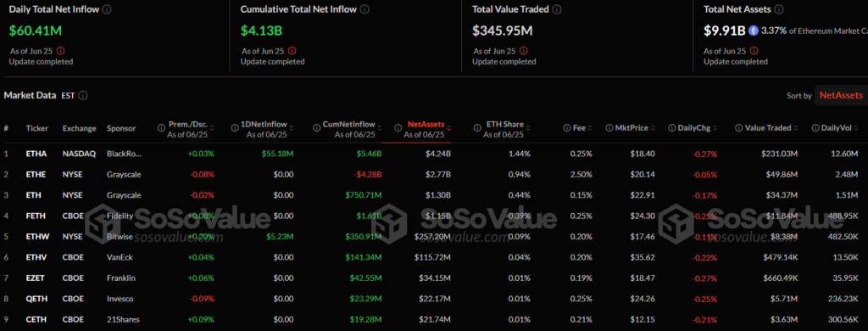This screenshot has width=868, height=331.
Task: Click the Ticker column header
Action: tap(37, 128)
